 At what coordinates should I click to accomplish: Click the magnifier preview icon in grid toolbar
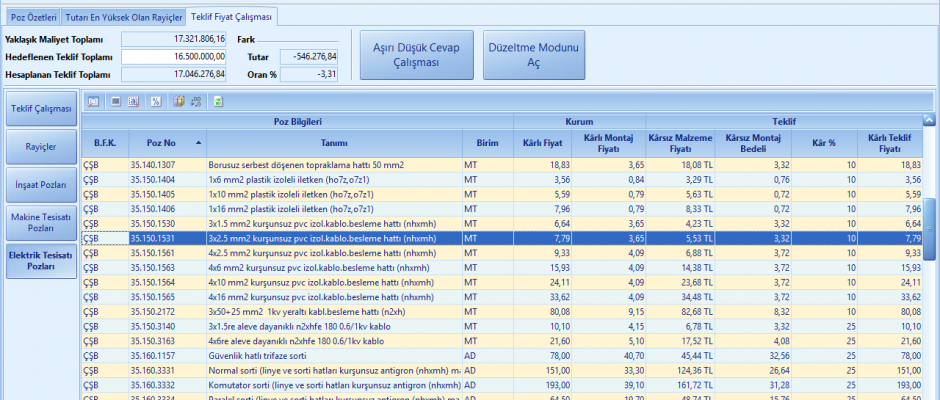[x=94, y=101]
